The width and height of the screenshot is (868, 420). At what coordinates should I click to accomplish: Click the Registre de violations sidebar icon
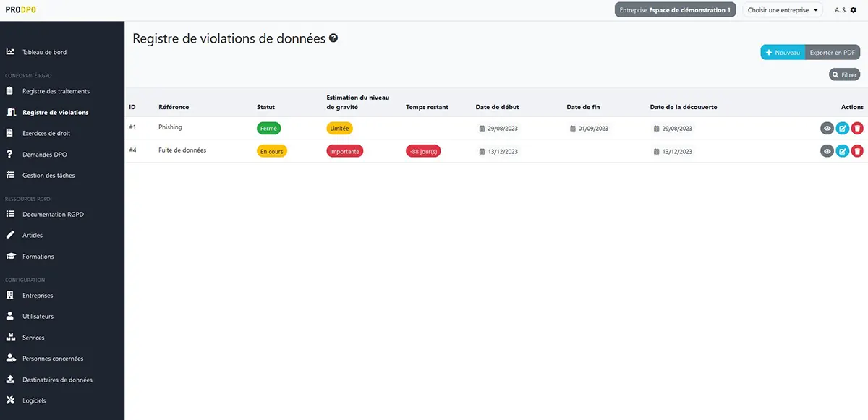10,112
